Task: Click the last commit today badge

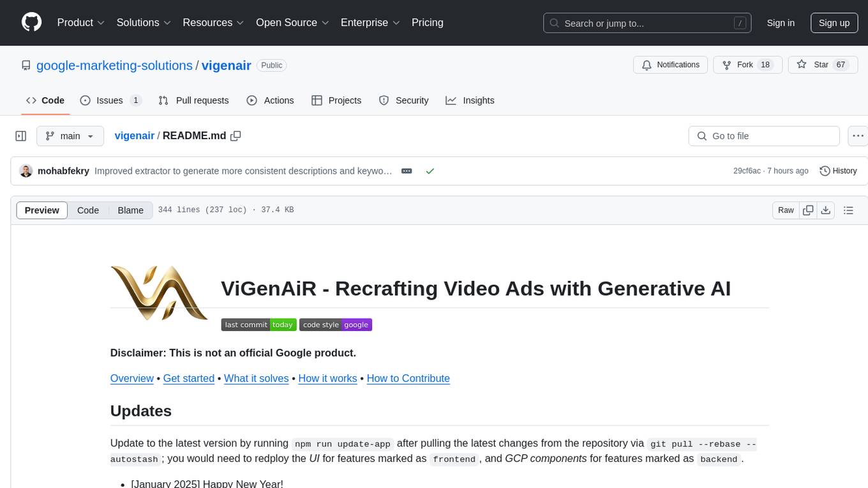Action: coord(258,324)
